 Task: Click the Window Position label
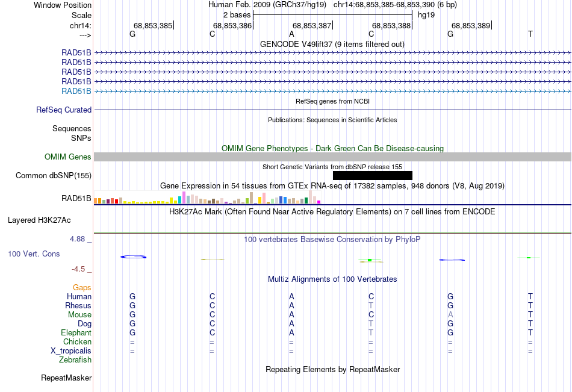click(x=63, y=5)
